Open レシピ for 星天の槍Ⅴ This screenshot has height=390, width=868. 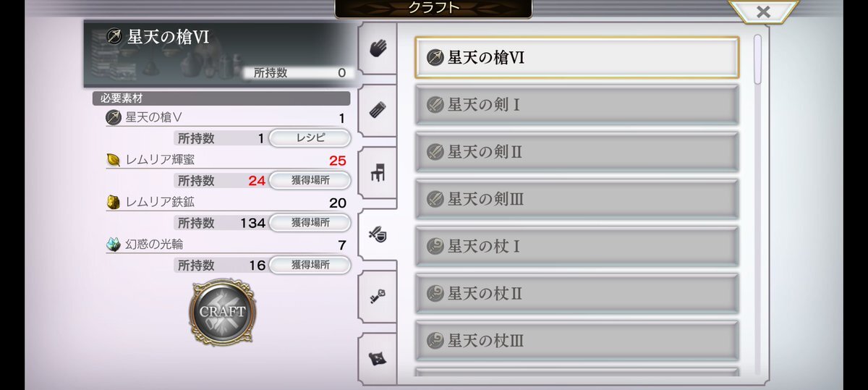[310, 138]
